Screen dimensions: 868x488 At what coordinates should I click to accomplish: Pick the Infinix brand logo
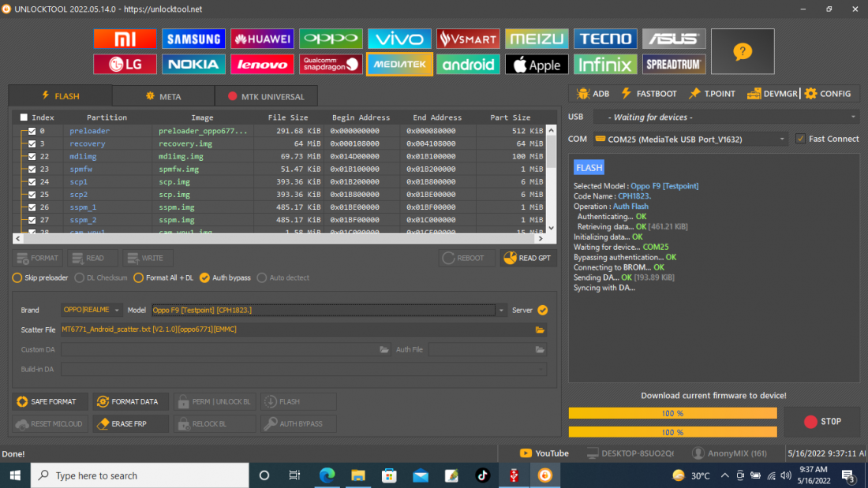[605, 64]
